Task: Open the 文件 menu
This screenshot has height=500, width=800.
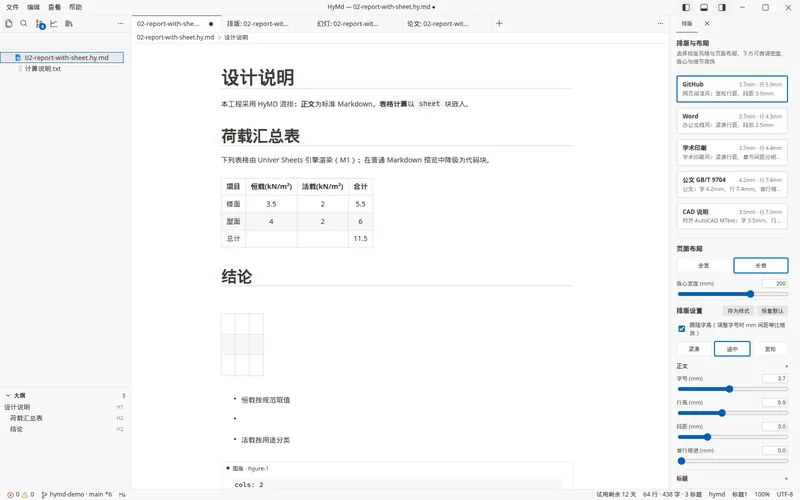Action: (x=12, y=7)
